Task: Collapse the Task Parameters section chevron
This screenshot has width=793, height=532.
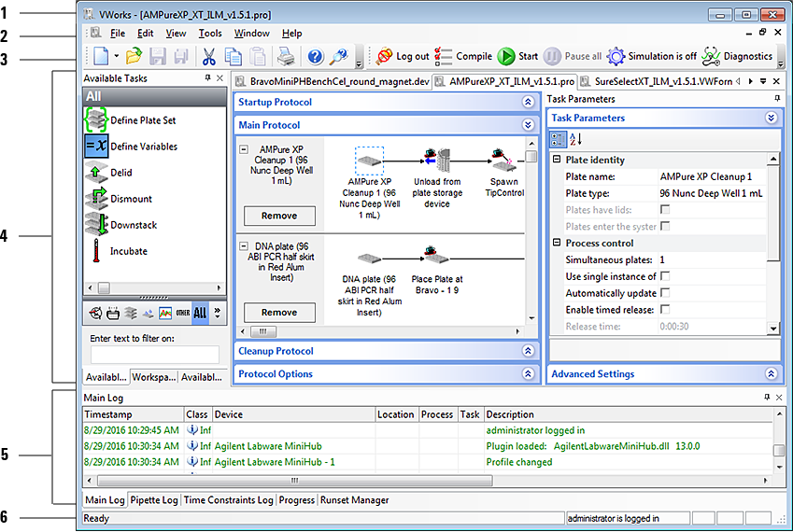Action: 772,119
